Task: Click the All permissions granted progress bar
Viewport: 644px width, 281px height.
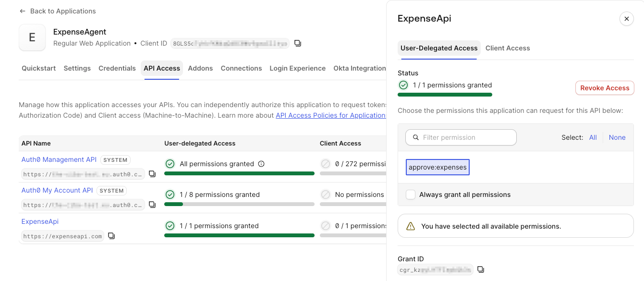Action: coord(239,173)
